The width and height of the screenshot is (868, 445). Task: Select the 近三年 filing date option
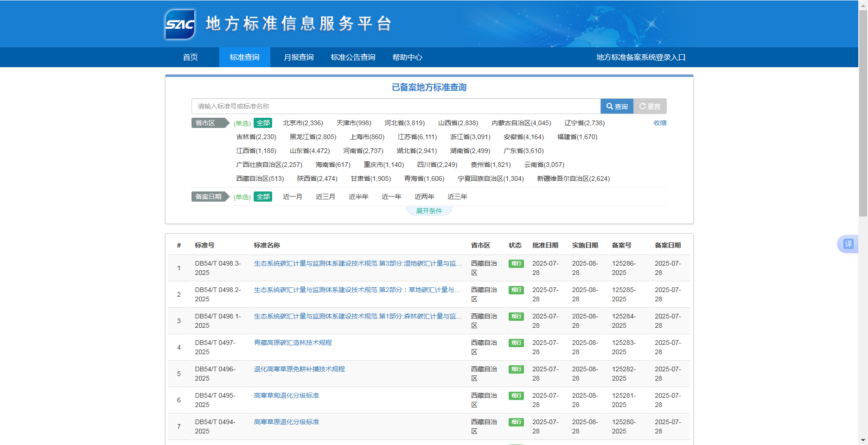point(458,197)
